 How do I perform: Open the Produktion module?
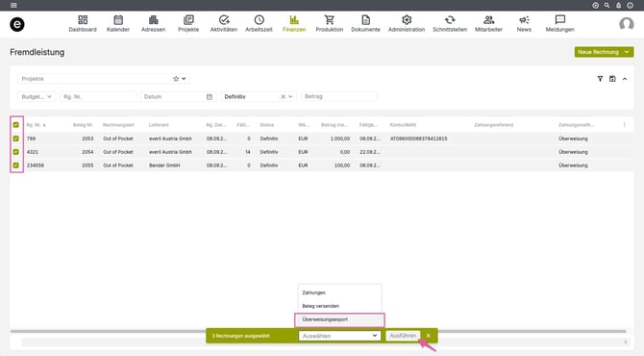[330, 24]
